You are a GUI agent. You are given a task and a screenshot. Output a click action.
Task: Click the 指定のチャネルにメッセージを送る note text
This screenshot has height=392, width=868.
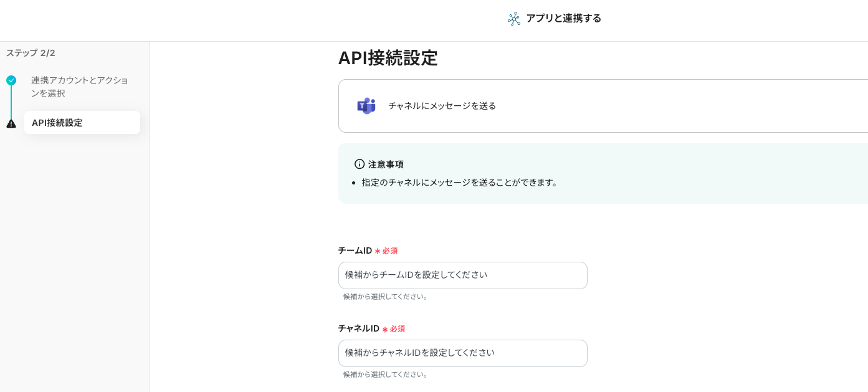(460, 183)
